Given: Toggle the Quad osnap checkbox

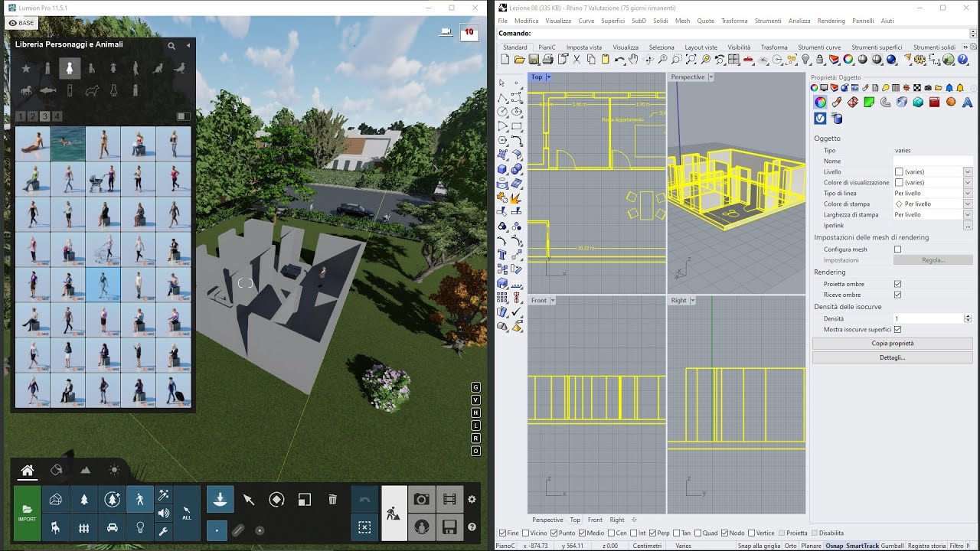Looking at the screenshot, I should coord(698,533).
